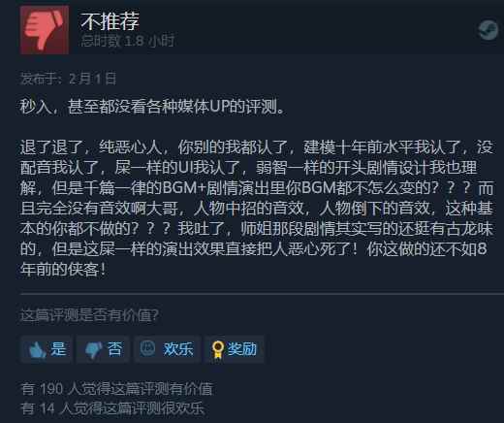Click the divider line below the review text

262,294
